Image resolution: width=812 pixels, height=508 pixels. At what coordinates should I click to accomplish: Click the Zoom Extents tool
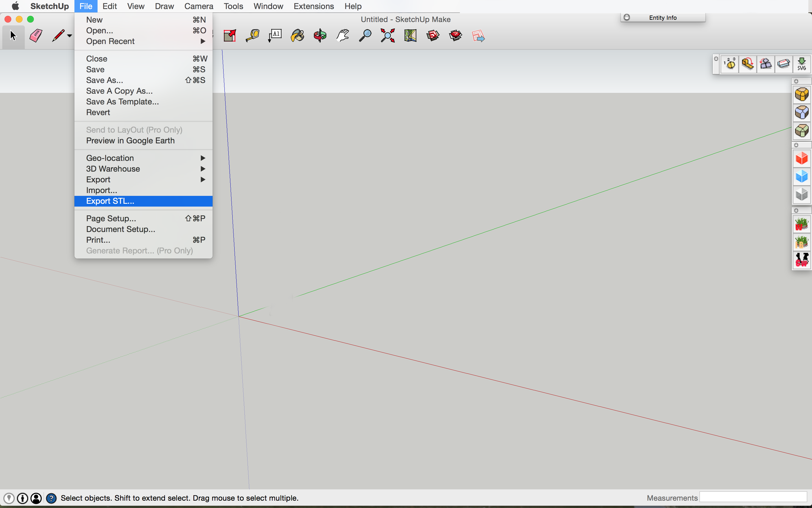pos(388,36)
